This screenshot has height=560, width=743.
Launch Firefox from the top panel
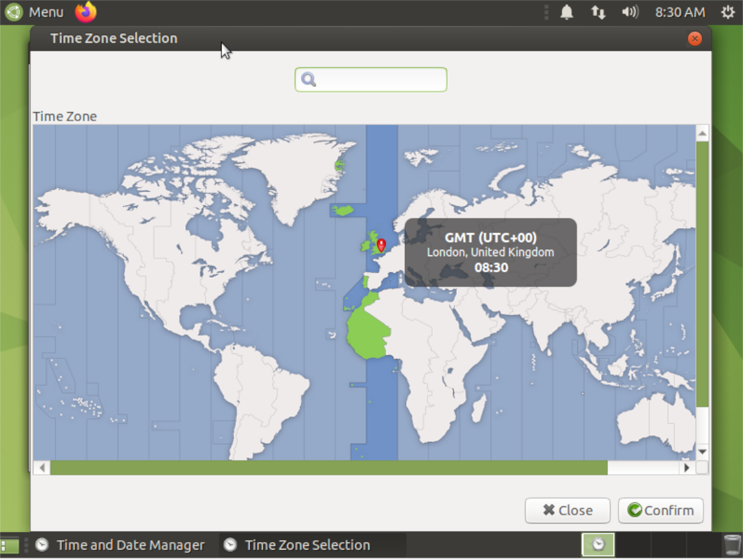[x=85, y=12]
